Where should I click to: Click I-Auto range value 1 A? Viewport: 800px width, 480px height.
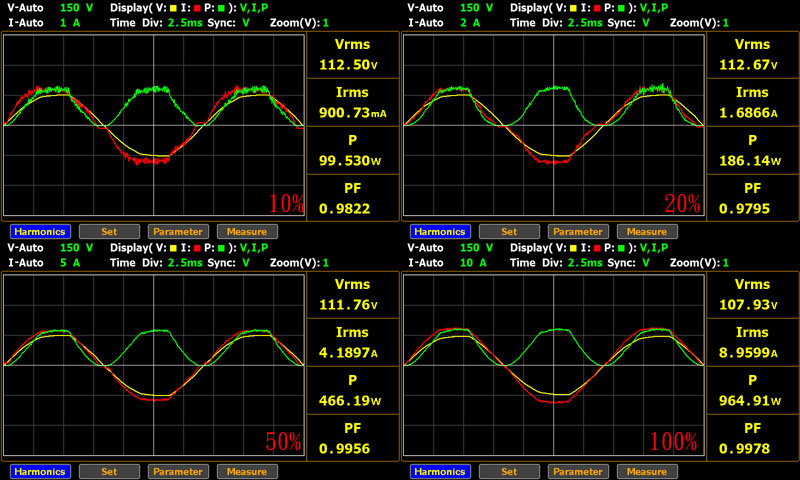tap(70, 23)
